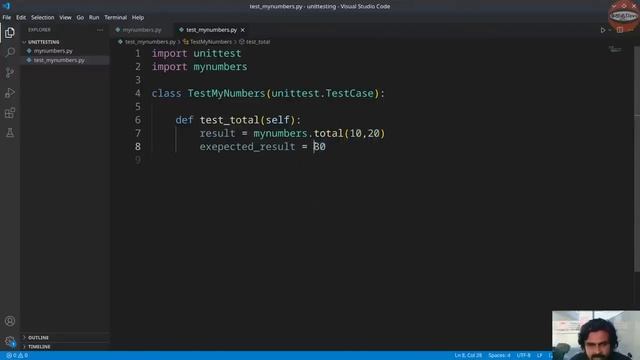Screen dimensions: 640x360
Task: Click the EXPLORER panel title
Action: [x=39, y=30]
